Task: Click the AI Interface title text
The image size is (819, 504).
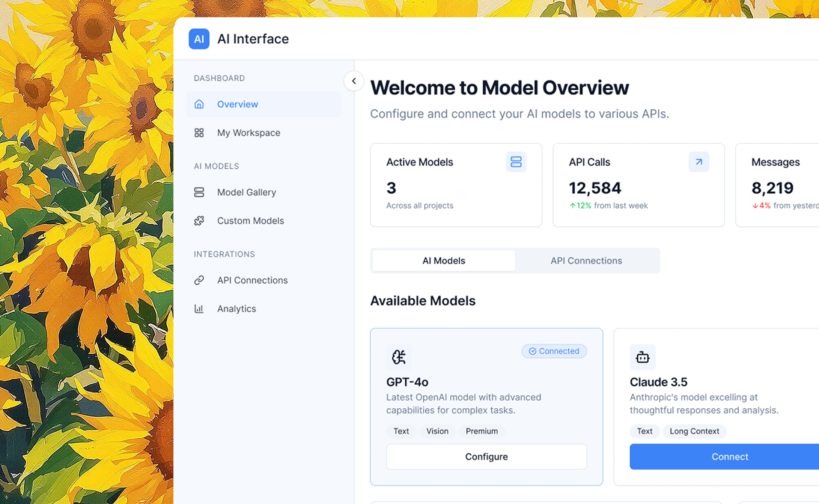Action: point(253,39)
